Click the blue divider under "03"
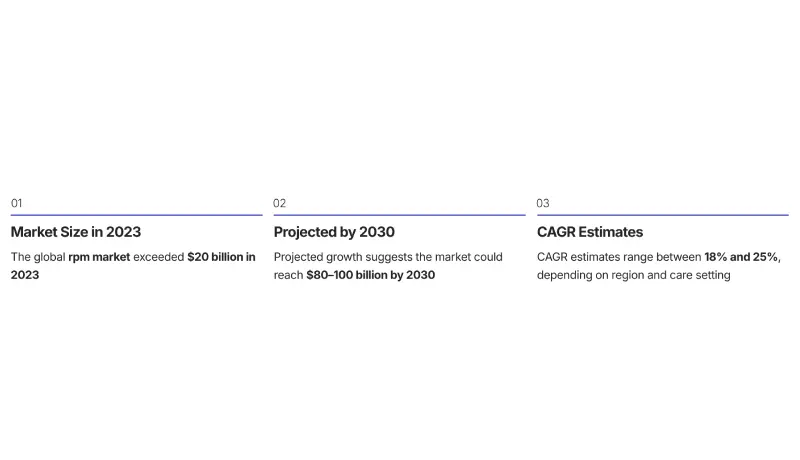The height and width of the screenshot is (460, 800). 662,215
